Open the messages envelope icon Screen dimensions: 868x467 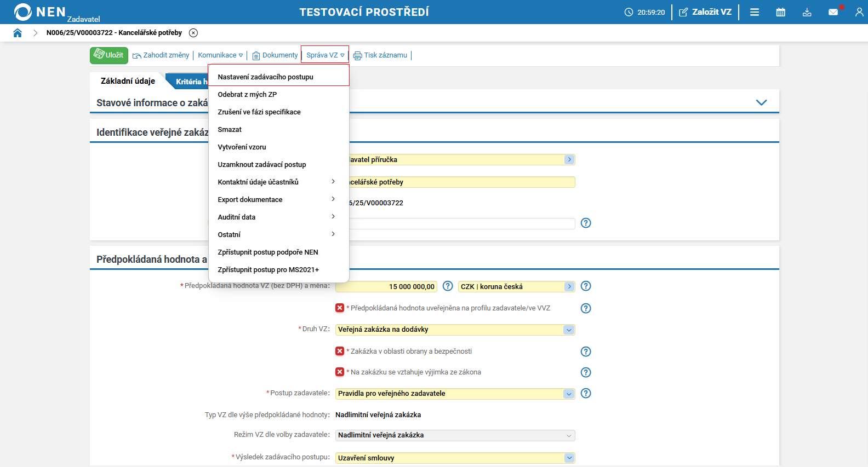point(833,12)
